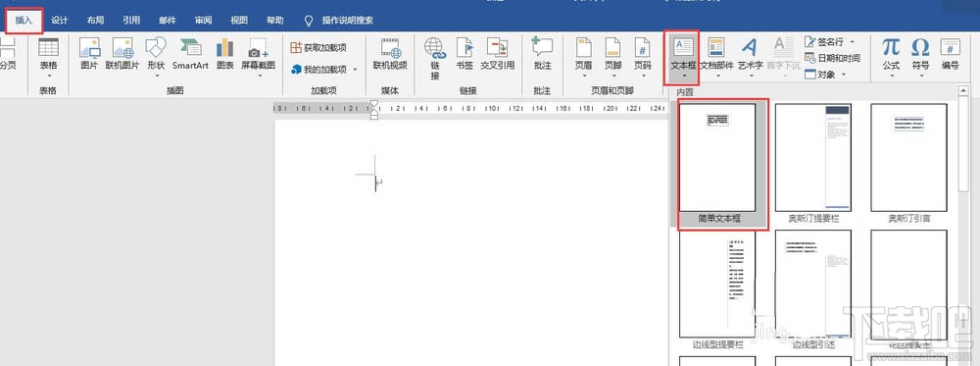Expand the 签名行 dropdown arrow
The image size is (980, 366).
click(x=852, y=42)
